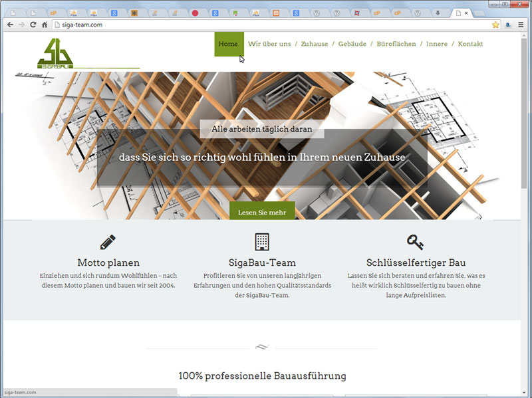Image resolution: width=532 pixels, height=398 pixels.
Task: Open a new browser tab
Action: 479,13
